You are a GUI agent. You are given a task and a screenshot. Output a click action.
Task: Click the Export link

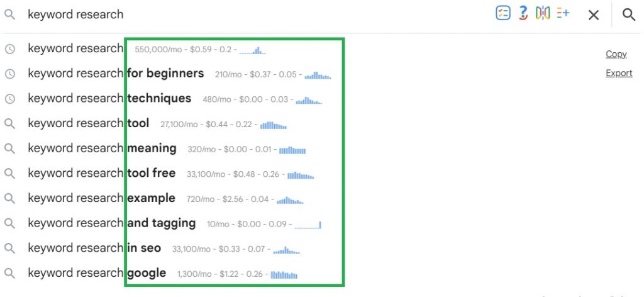[619, 73]
